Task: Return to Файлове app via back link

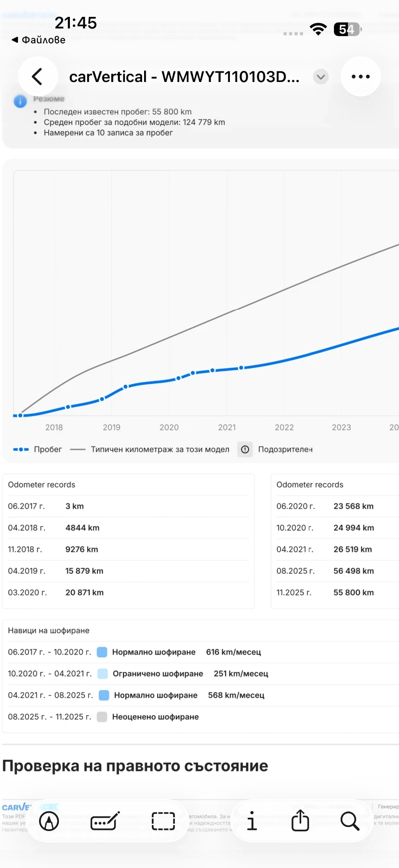Action: [x=39, y=40]
